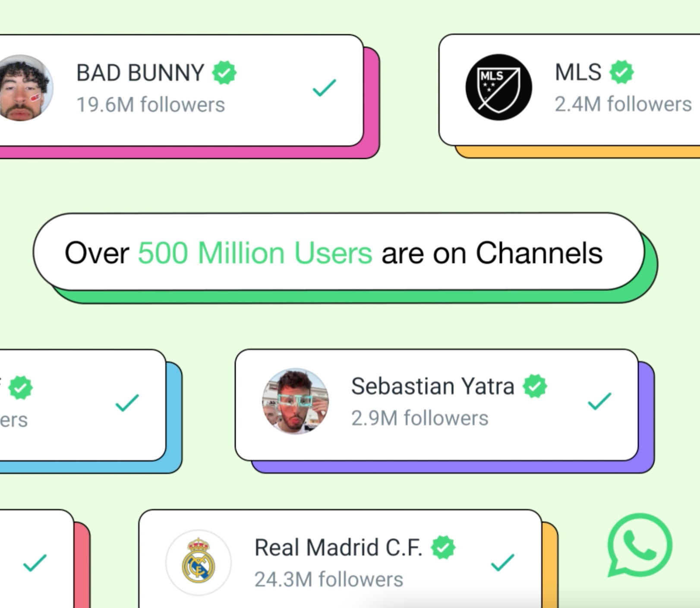Click Real Madrid C.F. verified badge
700x608 pixels.
pyautogui.click(x=443, y=547)
